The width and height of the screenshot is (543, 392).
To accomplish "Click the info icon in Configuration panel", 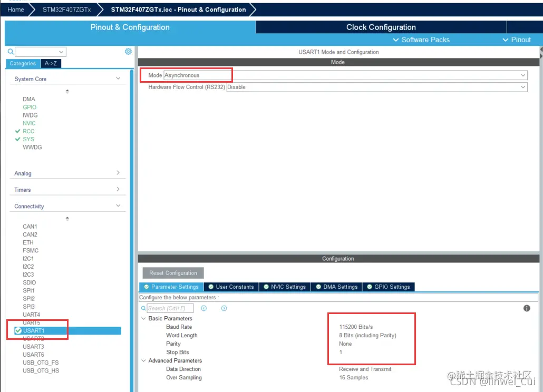I will click(527, 308).
